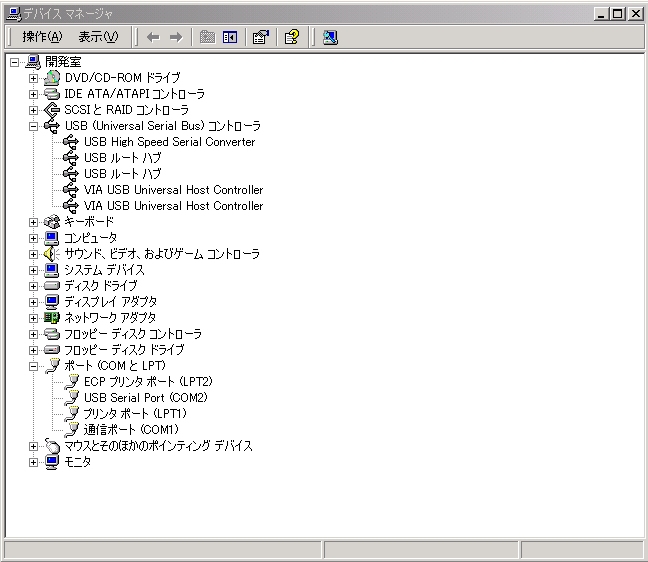
Task: Click the ディスプレイ アダプタ icon
Action: [x=52, y=302]
